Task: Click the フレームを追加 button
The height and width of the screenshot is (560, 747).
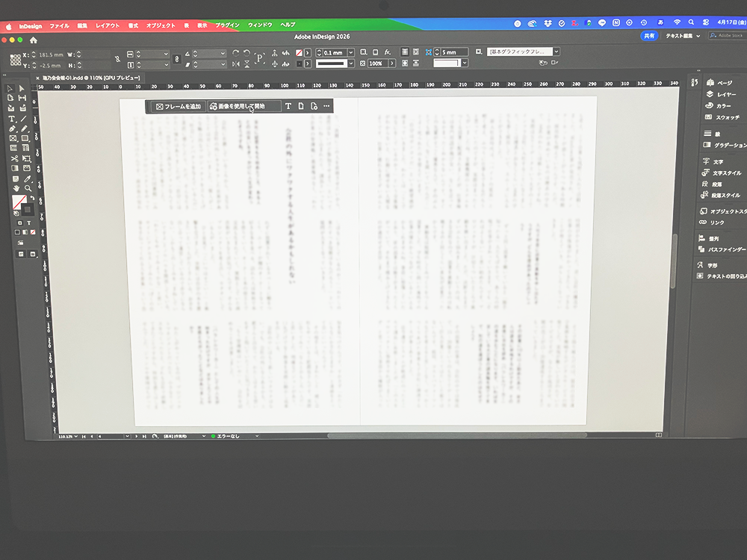Action: click(x=178, y=107)
